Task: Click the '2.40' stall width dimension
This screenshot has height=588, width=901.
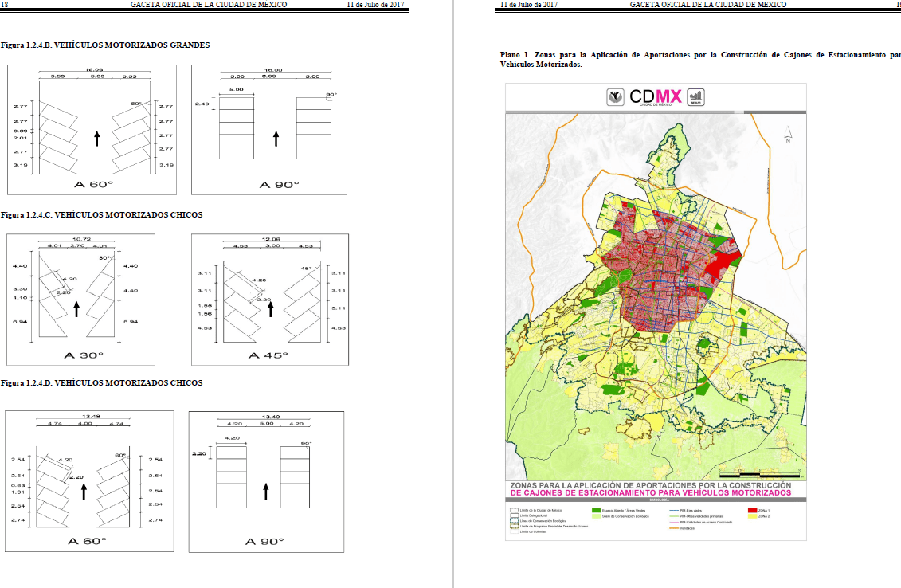Action: point(202,104)
